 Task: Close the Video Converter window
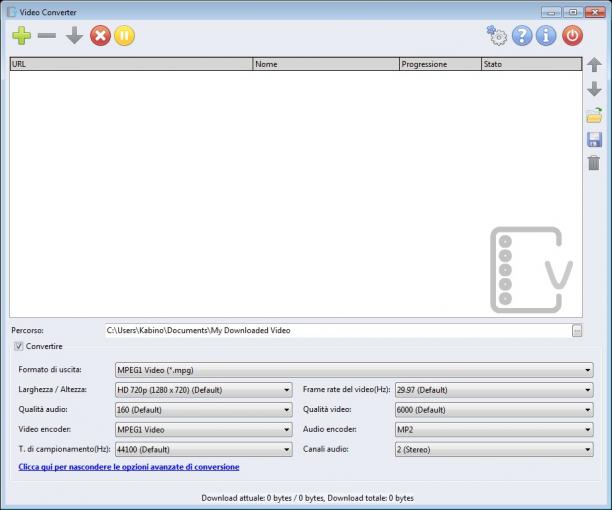pyautogui.click(x=595, y=12)
